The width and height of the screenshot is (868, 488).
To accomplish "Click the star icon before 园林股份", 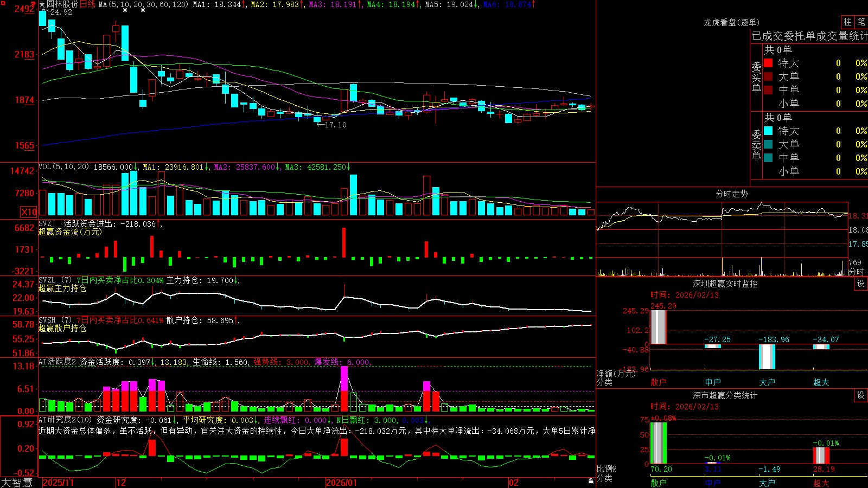I will click(x=42, y=4).
